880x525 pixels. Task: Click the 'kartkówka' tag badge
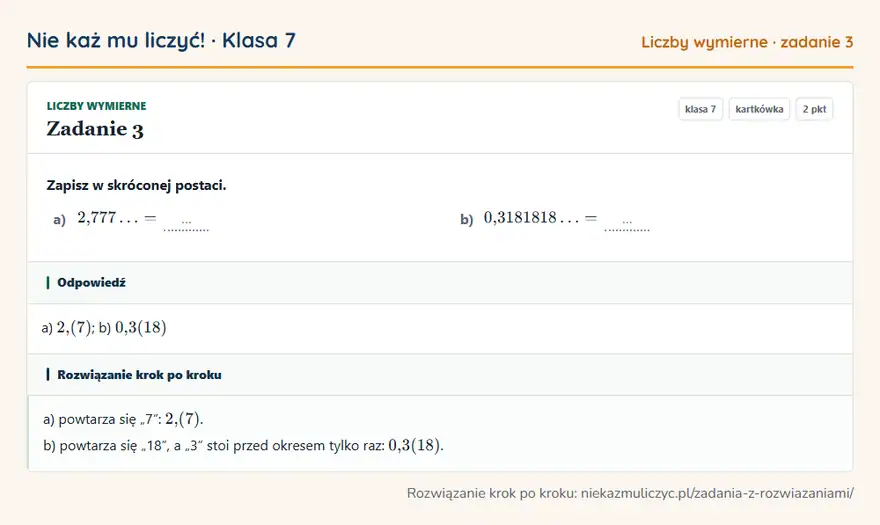[759, 109]
